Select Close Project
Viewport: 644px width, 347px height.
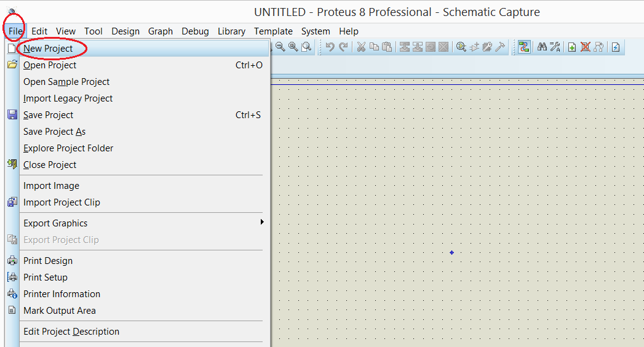[138, 165]
